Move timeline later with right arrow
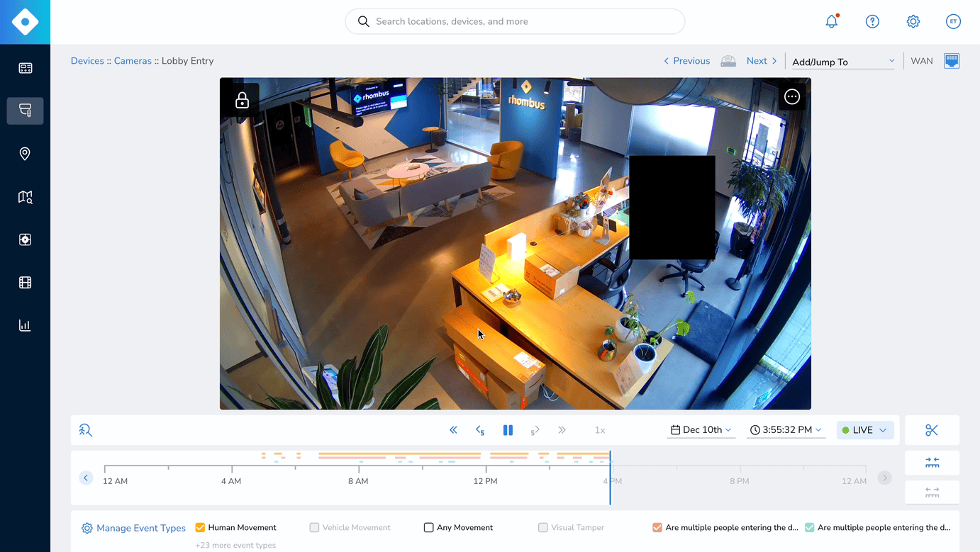 pos(884,478)
